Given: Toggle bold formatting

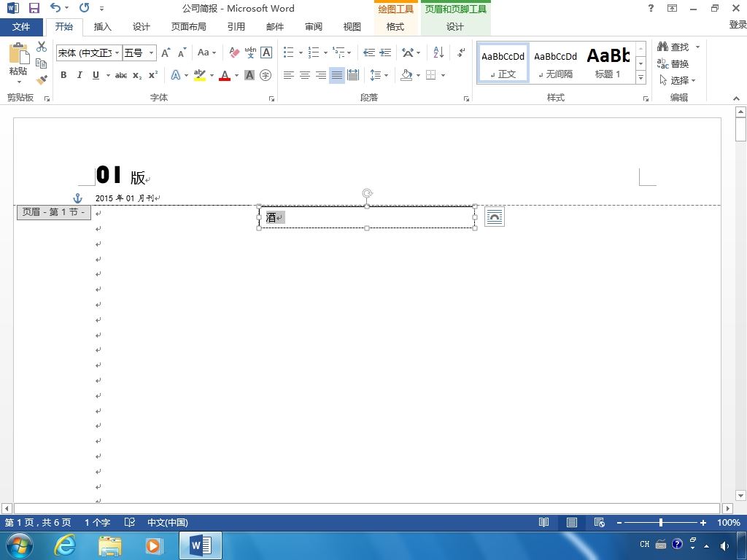Looking at the screenshot, I should click(x=63, y=75).
